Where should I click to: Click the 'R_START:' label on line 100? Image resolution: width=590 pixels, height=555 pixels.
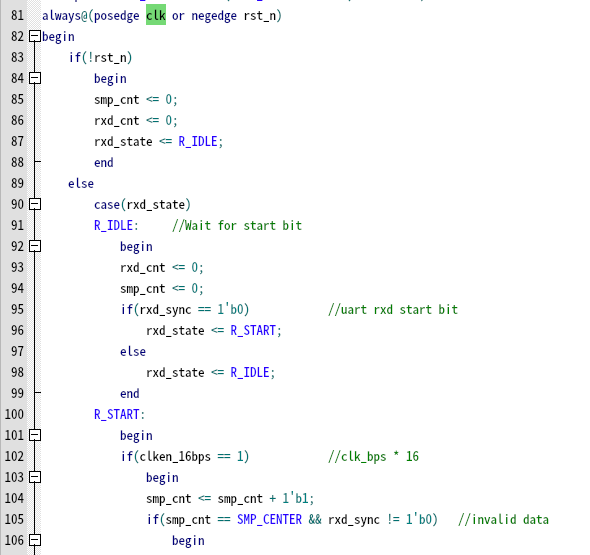tap(119, 415)
